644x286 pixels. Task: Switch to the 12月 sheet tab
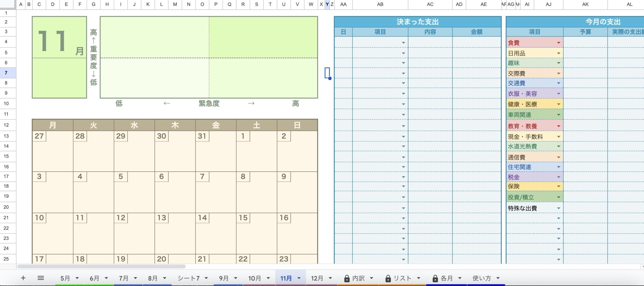pos(317,278)
